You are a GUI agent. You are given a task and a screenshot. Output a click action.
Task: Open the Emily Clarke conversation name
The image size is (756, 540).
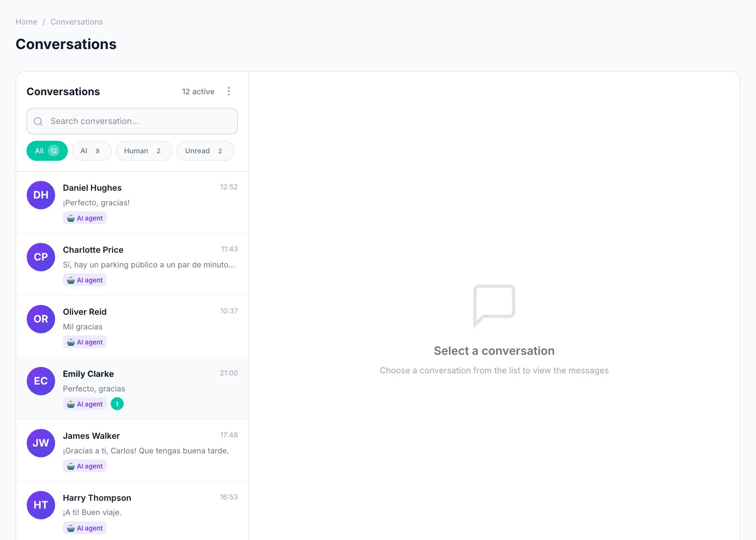pos(88,374)
